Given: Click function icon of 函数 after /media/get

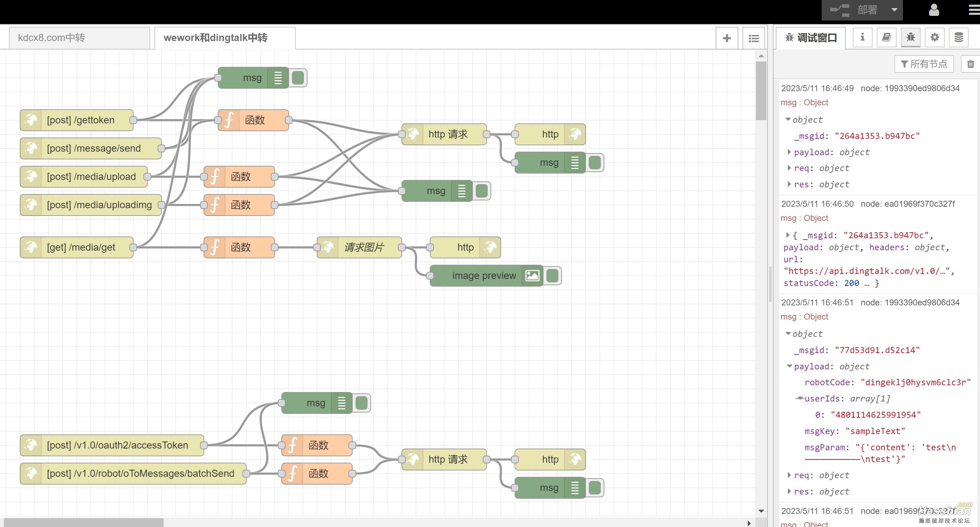Looking at the screenshot, I should 215,247.
